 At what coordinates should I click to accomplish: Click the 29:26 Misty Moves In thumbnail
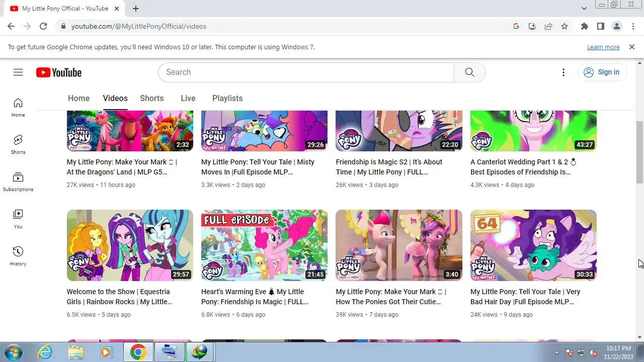coord(264,131)
